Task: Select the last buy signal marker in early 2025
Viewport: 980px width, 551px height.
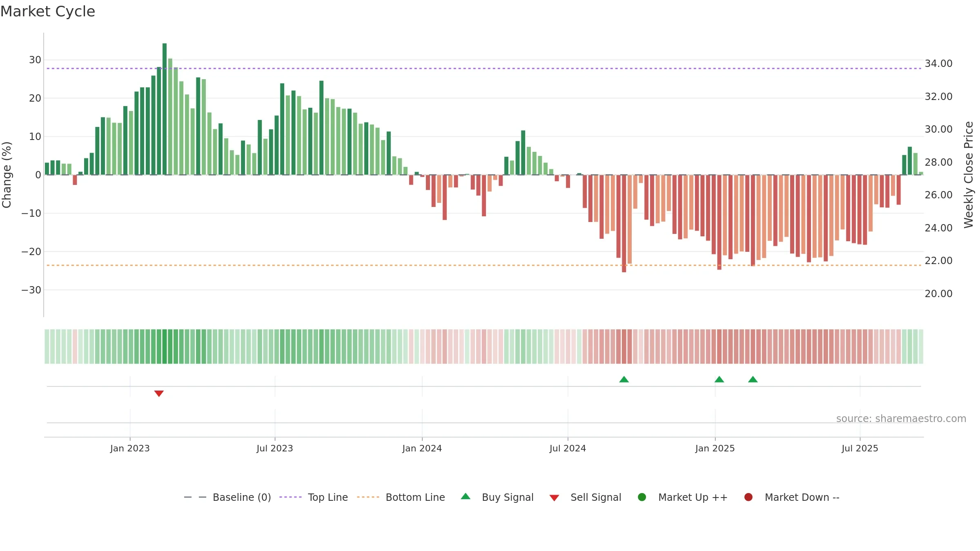Action: 753,380
